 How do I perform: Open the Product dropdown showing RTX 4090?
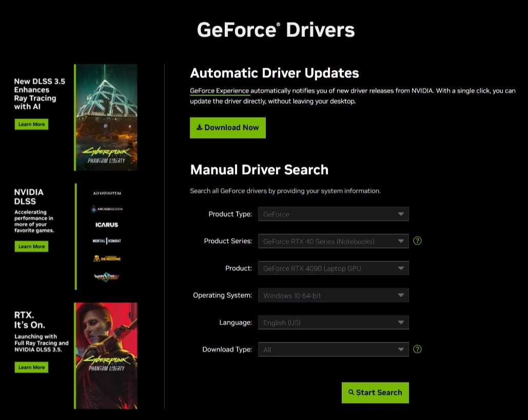(333, 268)
